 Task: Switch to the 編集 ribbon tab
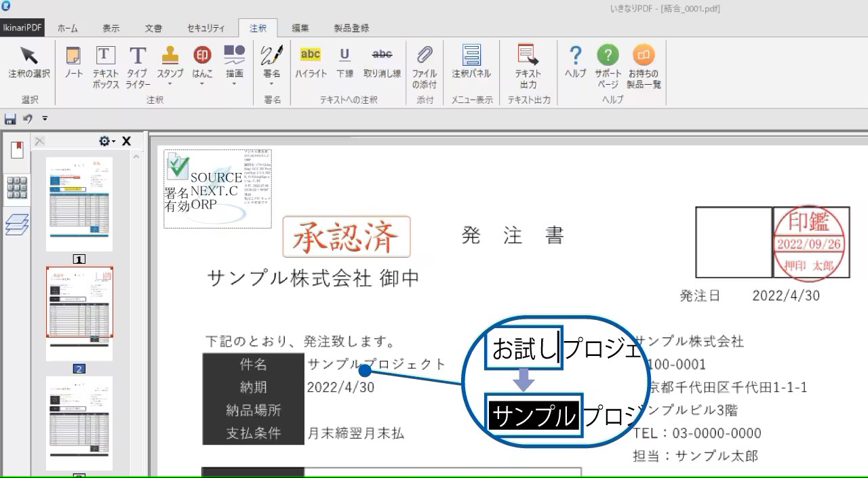point(300,28)
